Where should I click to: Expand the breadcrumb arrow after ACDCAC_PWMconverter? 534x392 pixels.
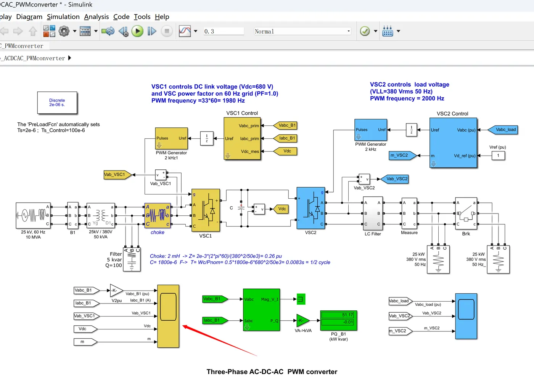pos(69,58)
